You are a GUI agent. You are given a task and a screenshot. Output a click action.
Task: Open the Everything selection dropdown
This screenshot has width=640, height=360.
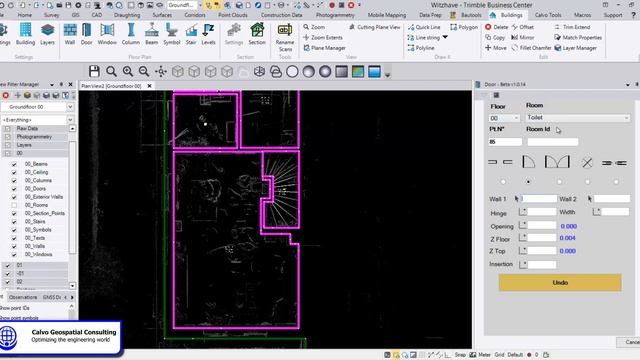[70, 120]
